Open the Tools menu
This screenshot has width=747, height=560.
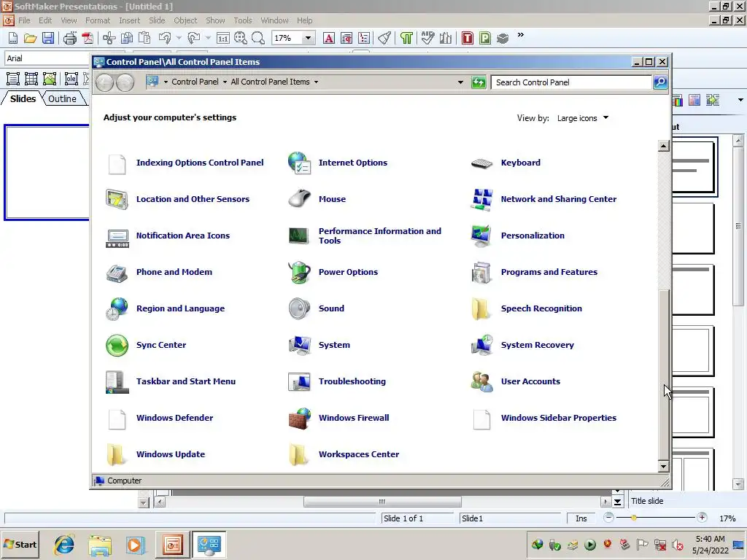[242, 20]
